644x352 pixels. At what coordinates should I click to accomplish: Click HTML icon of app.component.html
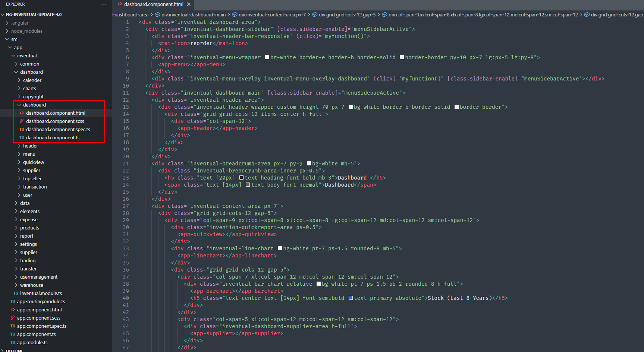[x=13, y=310]
